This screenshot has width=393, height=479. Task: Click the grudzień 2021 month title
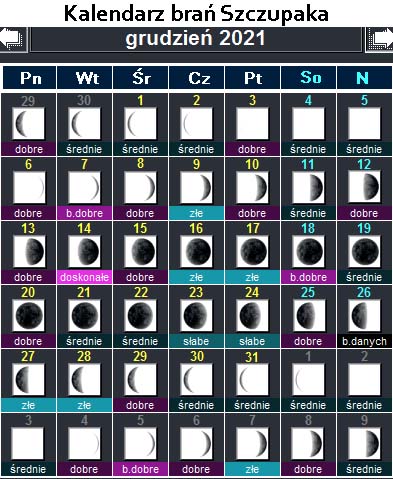pyautogui.click(x=196, y=39)
